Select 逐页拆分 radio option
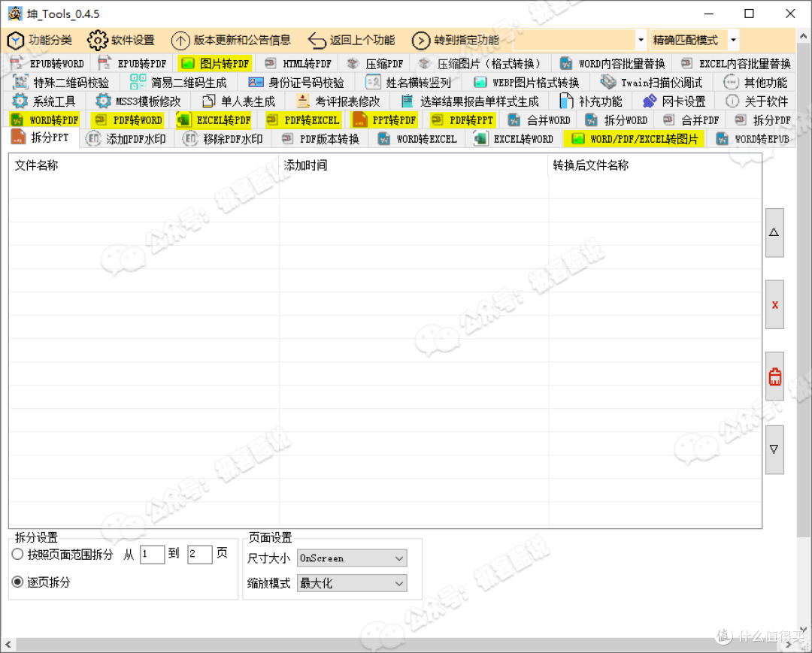The image size is (812, 653). (x=41, y=582)
